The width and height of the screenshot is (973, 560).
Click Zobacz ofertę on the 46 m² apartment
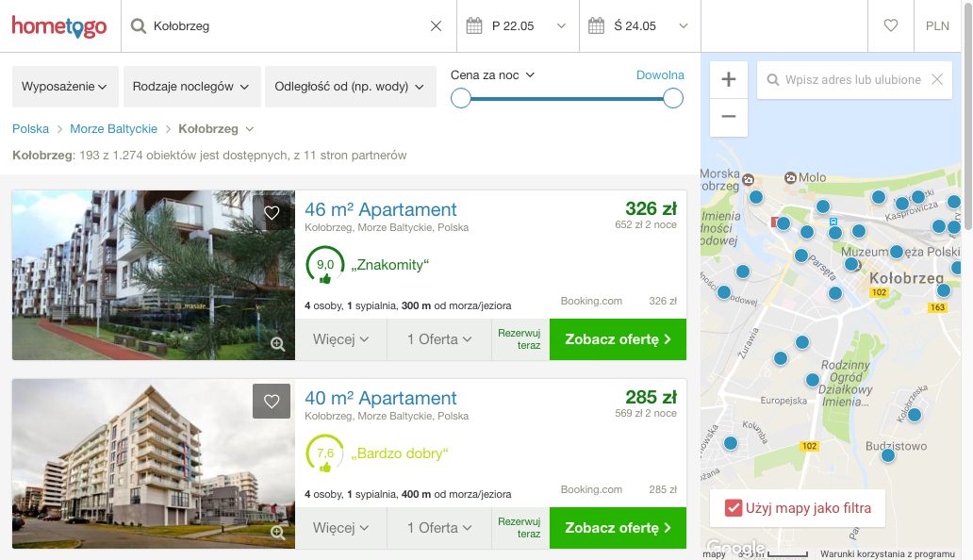pyautogui.click(x=618, y=338)
